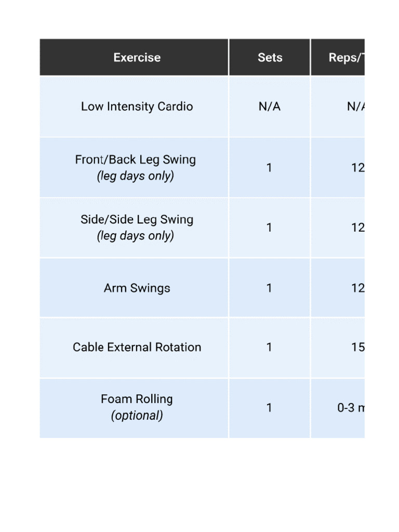399x532 pixels.
Task: Click Sets value in Cable External Rotation row
Action: (x=269, y=347)
